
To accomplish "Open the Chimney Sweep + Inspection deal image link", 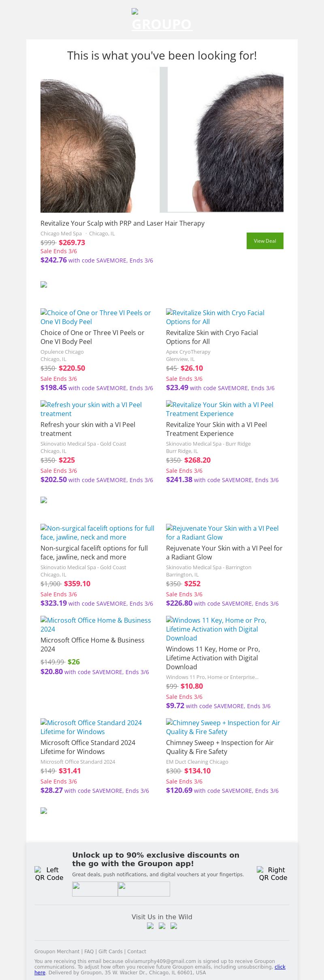I will 223,727.
